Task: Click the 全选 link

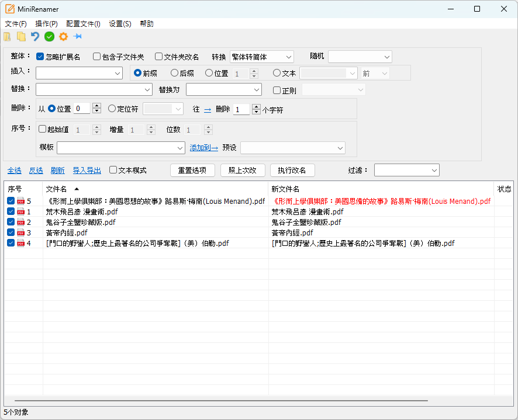Action: (x=14, y=171)
